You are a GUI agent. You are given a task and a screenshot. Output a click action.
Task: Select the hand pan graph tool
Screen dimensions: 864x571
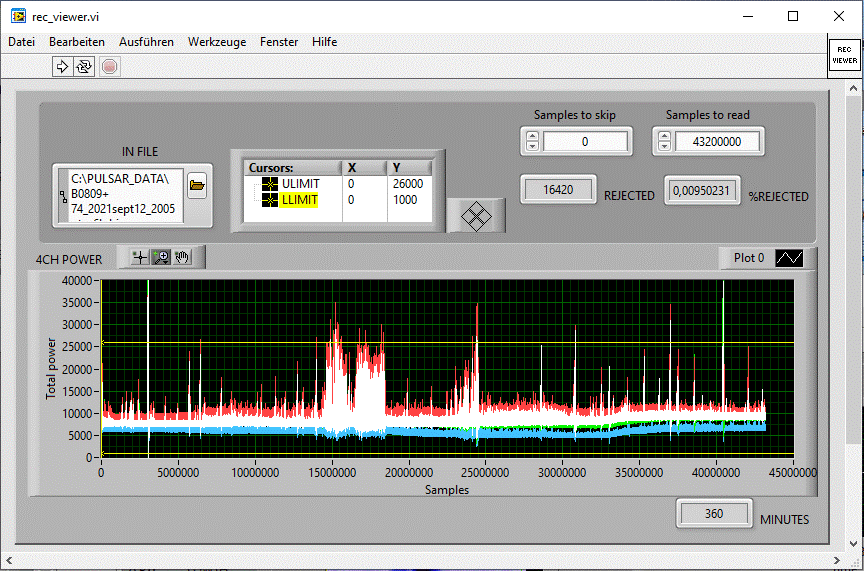(182, 257)
